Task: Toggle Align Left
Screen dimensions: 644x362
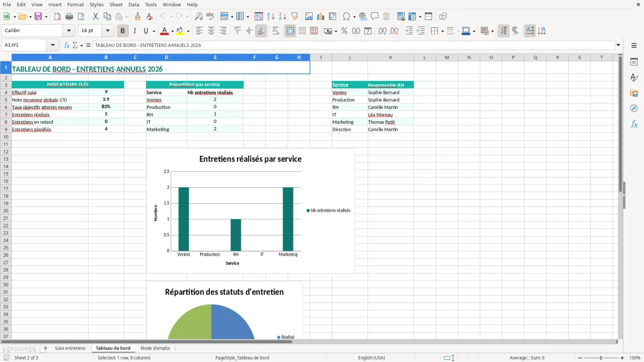Action: click(199, 31)
